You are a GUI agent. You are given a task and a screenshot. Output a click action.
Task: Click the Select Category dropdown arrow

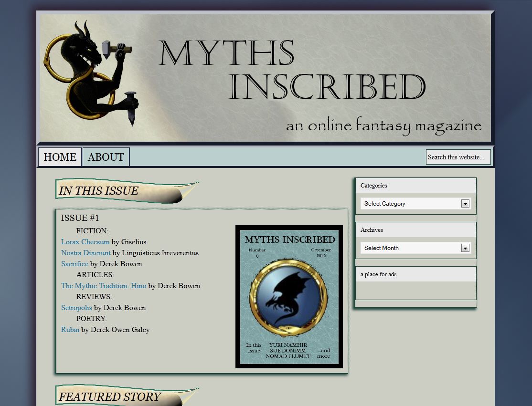coord(465,204)
